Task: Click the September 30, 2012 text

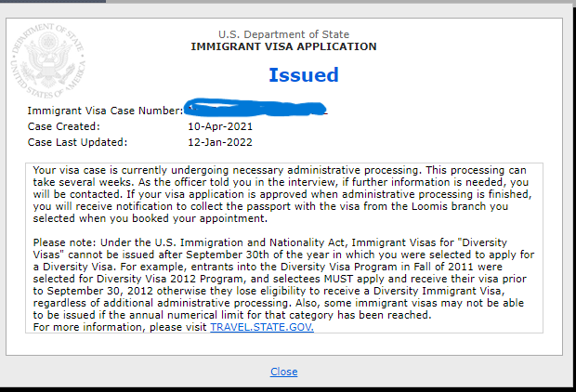Action: 100,291
